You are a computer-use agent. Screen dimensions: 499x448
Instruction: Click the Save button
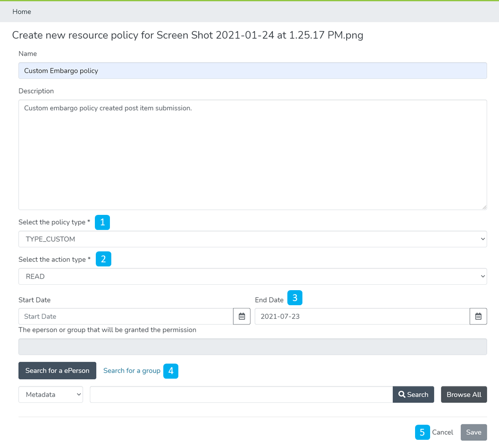[473, 432]
